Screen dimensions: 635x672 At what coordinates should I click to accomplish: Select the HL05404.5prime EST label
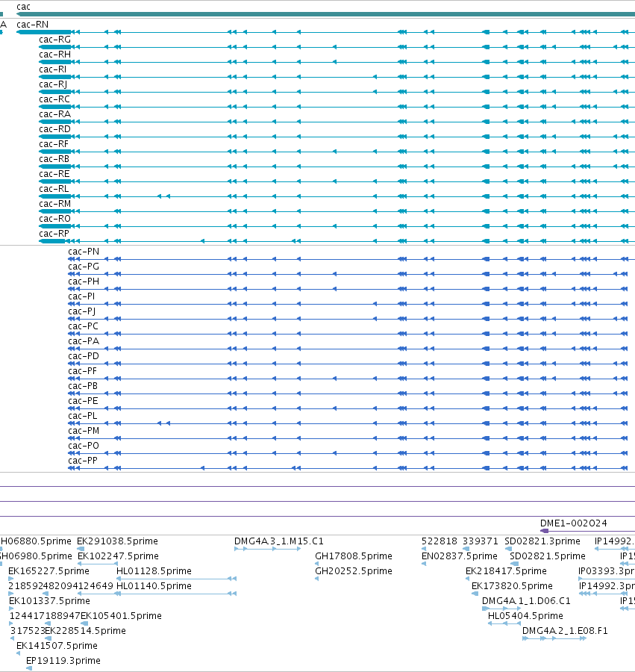[x=525, y=616]
